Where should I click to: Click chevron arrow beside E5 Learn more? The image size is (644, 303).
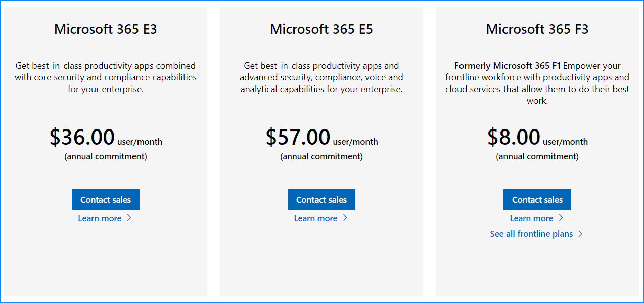[345, 218]
